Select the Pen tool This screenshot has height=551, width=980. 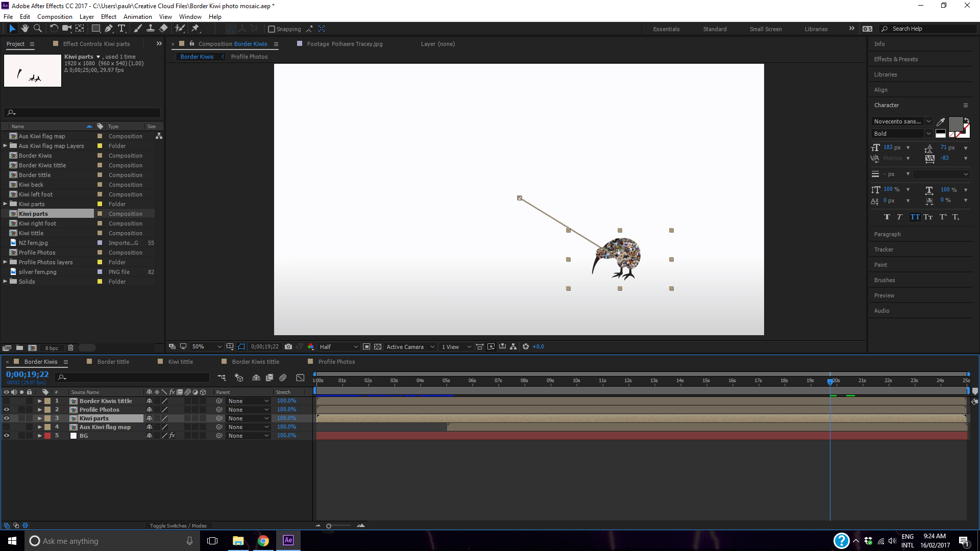(x=109, y=29)
